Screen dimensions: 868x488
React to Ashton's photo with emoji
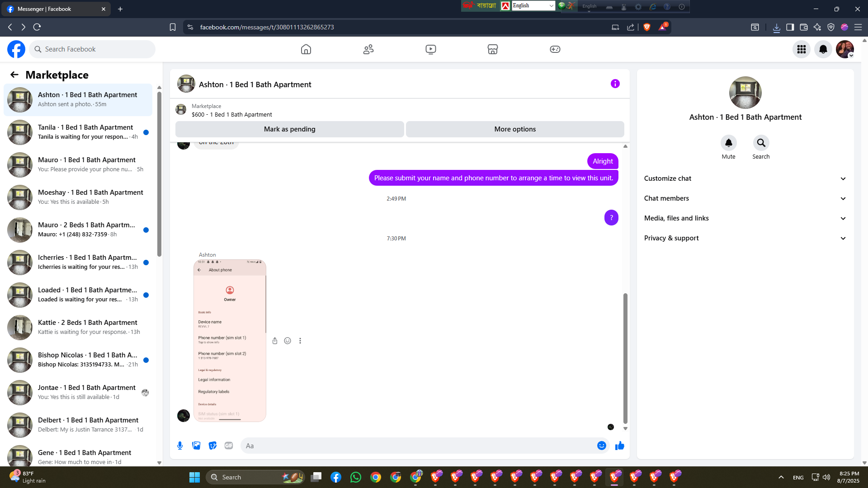point(288,341)
